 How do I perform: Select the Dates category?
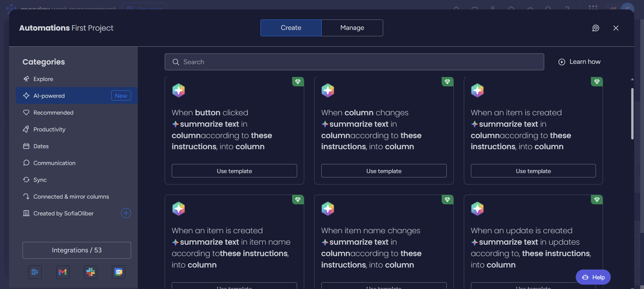(x=41, y=146)
